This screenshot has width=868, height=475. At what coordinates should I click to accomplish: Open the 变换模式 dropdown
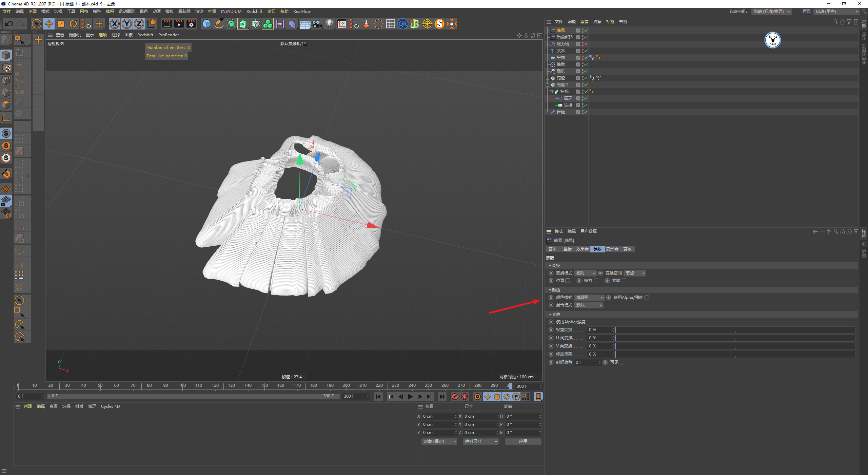(x=586, y=273)
